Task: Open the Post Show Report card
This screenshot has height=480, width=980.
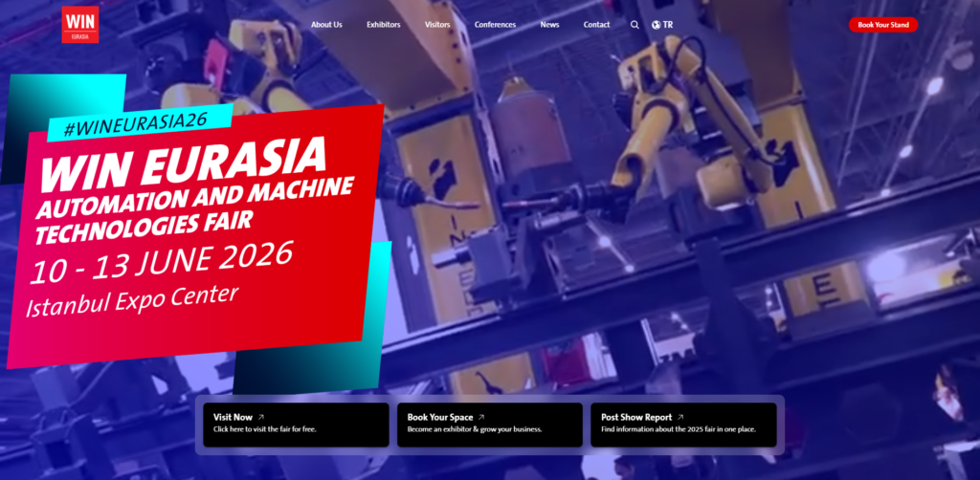Action: [683, 425]
